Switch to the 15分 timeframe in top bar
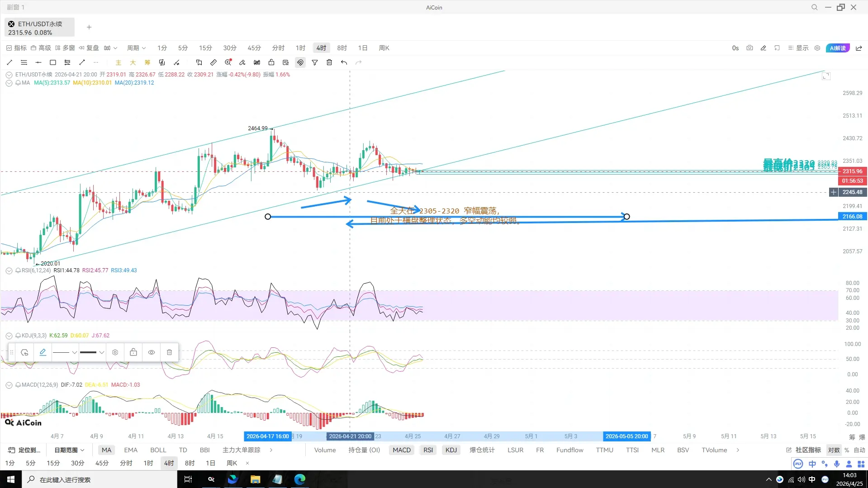Image resolution: width=868 pixels, height=488 pixels. 205,48
